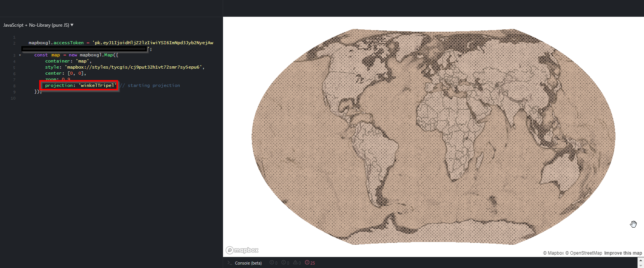Open the © Mapbox attribution link
644x268 pixels.
(x=553, y=253)
